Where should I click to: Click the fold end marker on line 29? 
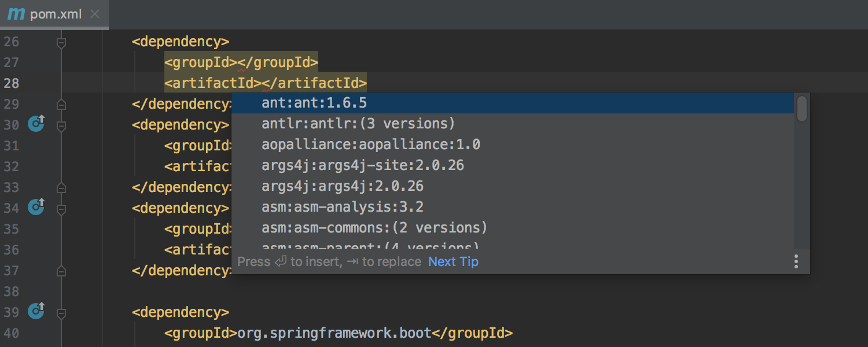[x=61, y=105]
